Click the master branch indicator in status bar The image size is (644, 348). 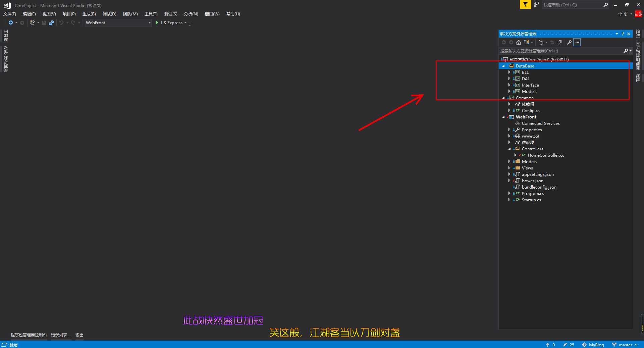pyautogui.click(x=624, y=345)
